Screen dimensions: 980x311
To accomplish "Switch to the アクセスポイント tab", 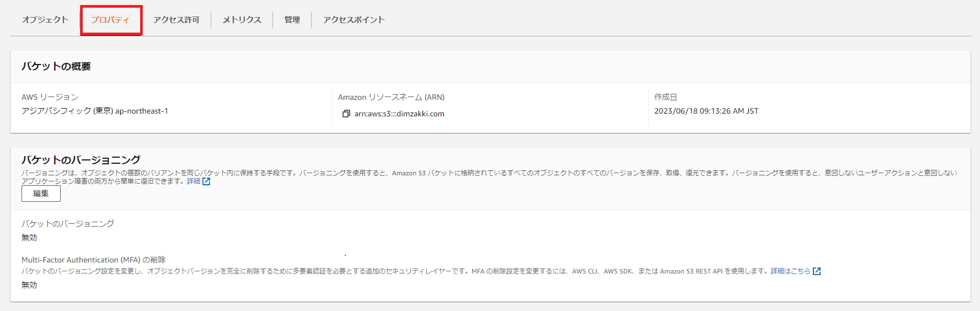I will (354, 20).
